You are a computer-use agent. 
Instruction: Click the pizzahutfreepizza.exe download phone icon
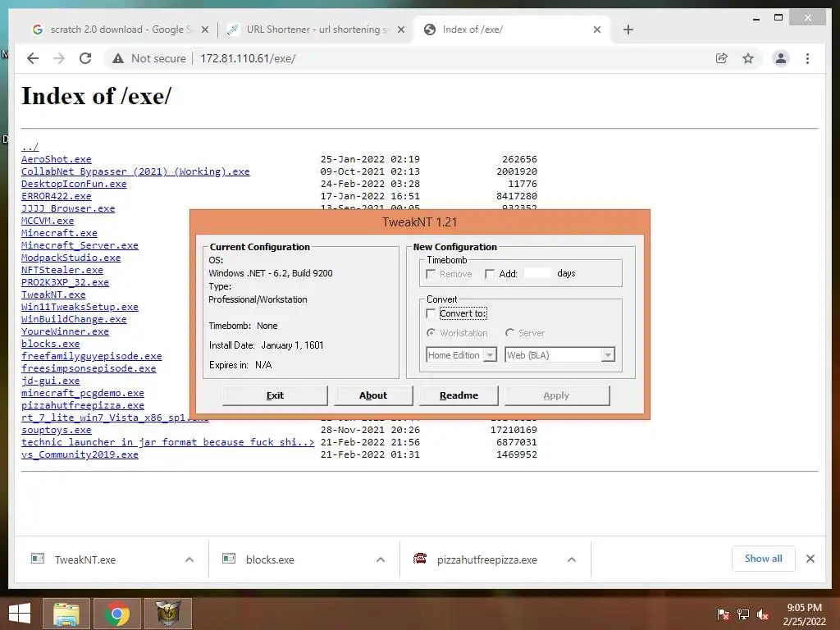pyautogui.click(x=420, y=559)
